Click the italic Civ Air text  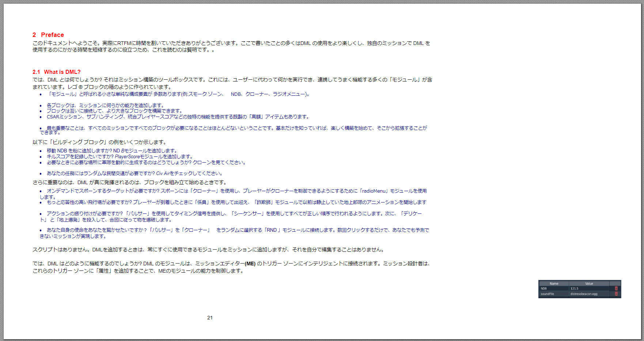point(163,173)
